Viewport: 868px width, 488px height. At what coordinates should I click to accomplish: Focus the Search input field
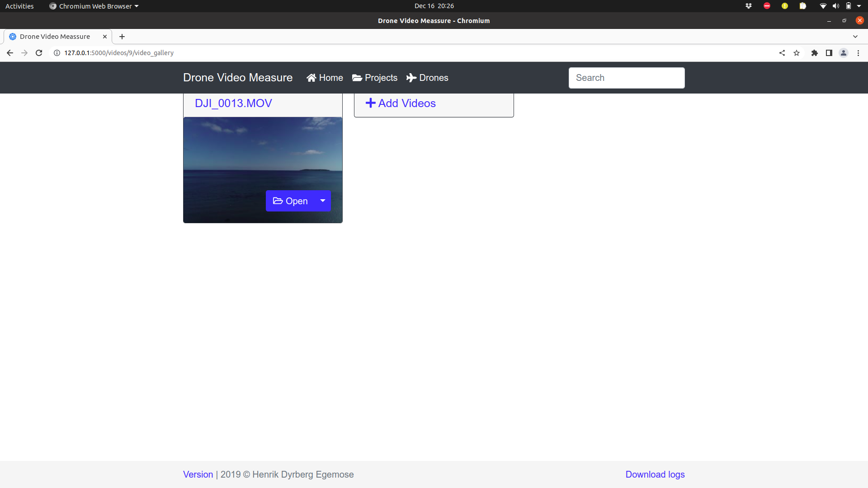tap(627, 78)
